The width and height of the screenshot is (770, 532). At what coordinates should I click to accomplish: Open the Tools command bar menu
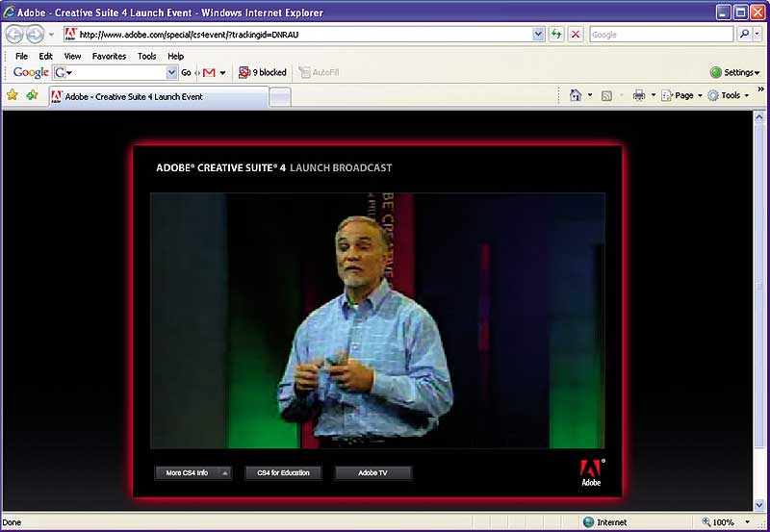click(x=729, y=95)
